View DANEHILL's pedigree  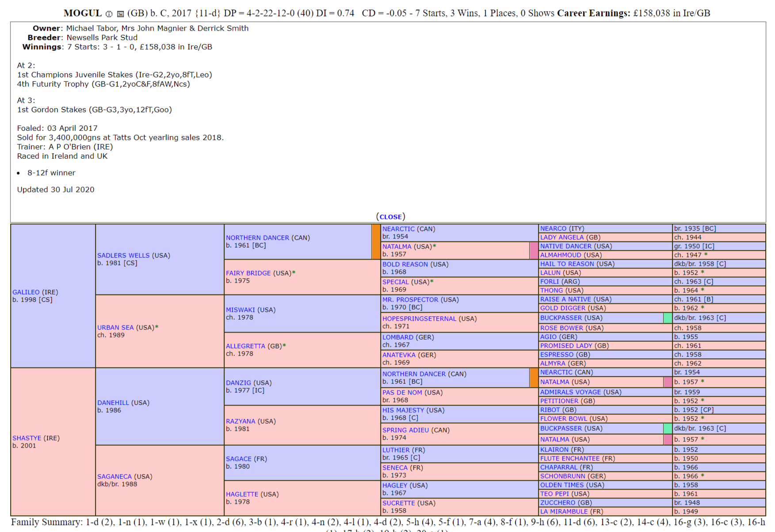[x=114, y=402]
